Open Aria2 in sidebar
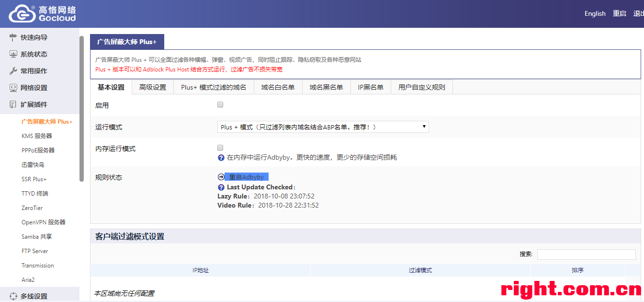The image size is (644, 302). point(28,280)
